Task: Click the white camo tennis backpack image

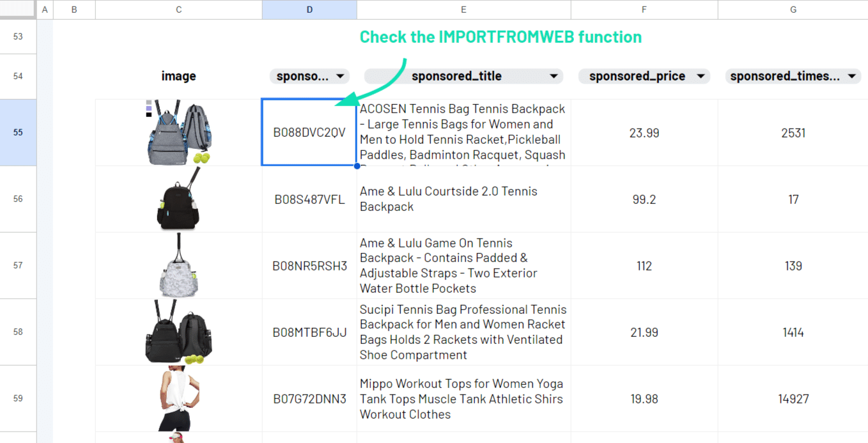Action: (178, 265)
